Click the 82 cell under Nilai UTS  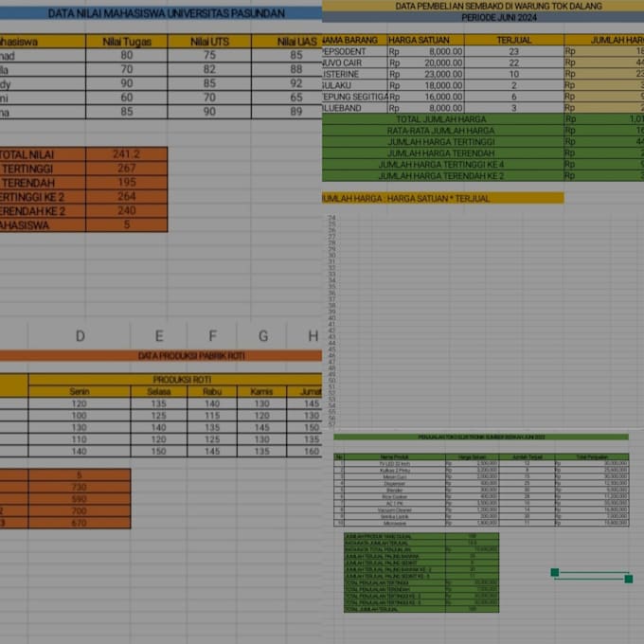coord(209,69)
